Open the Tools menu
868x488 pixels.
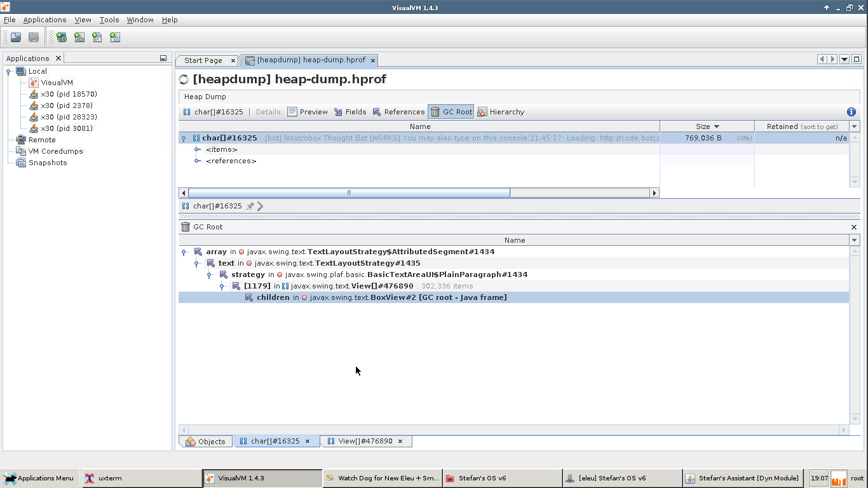point(109,20)
